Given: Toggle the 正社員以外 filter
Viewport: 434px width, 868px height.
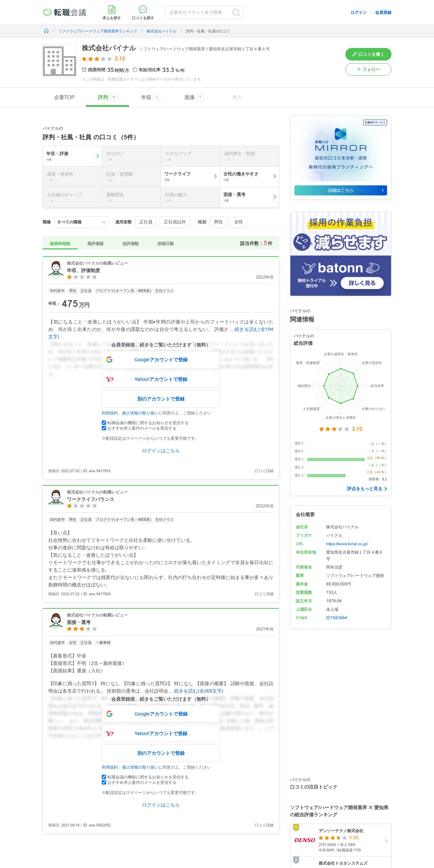Looking at the screenshot, I should (175, 222).
